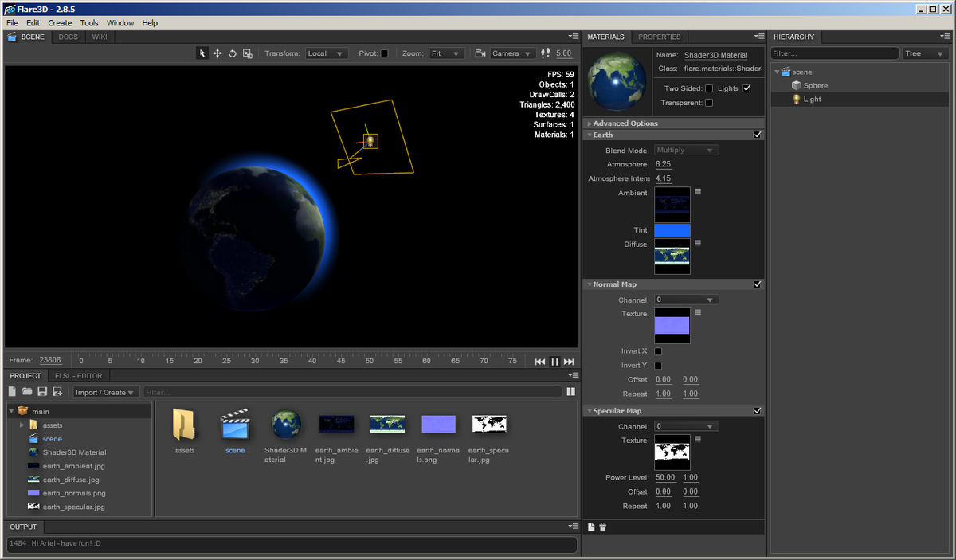Pause the timeline playback
956x560 pixels.
coord(555,362)
